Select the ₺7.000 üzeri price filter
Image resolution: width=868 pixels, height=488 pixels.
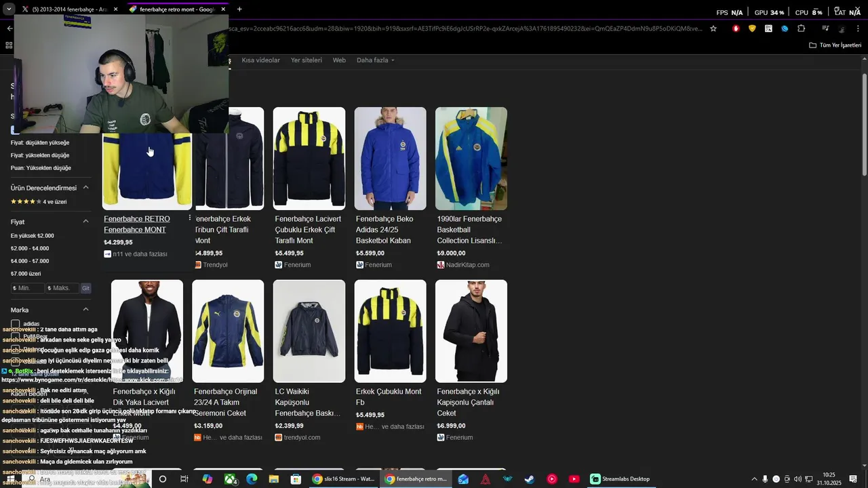[26, 274]
